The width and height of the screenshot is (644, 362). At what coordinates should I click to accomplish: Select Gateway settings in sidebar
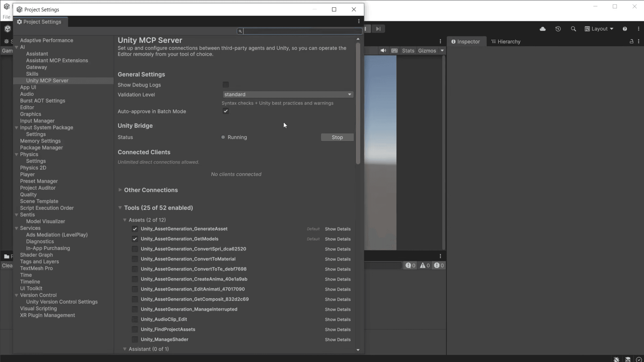pyautogui.click(x=36, y=67)
